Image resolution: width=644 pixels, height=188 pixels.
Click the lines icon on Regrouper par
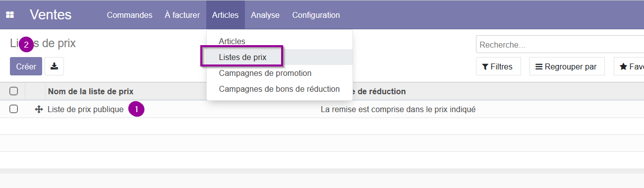pyautogui.click(x=539, y=66)
